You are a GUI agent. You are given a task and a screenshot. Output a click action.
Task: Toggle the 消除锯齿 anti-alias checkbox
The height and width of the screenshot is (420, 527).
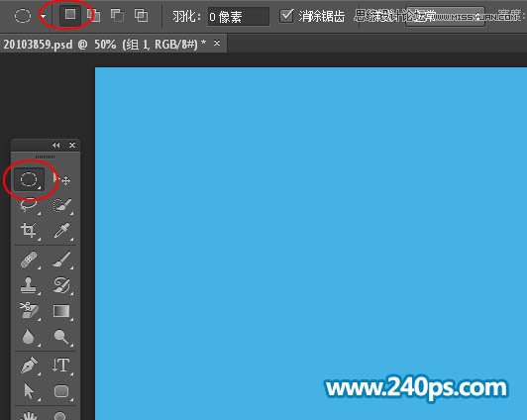286,16
